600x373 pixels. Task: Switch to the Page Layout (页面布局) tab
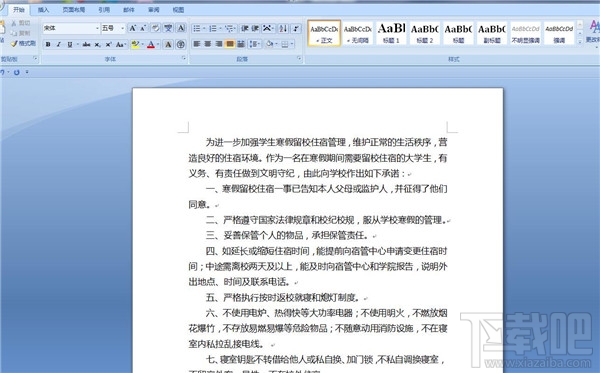click(73, 10)
